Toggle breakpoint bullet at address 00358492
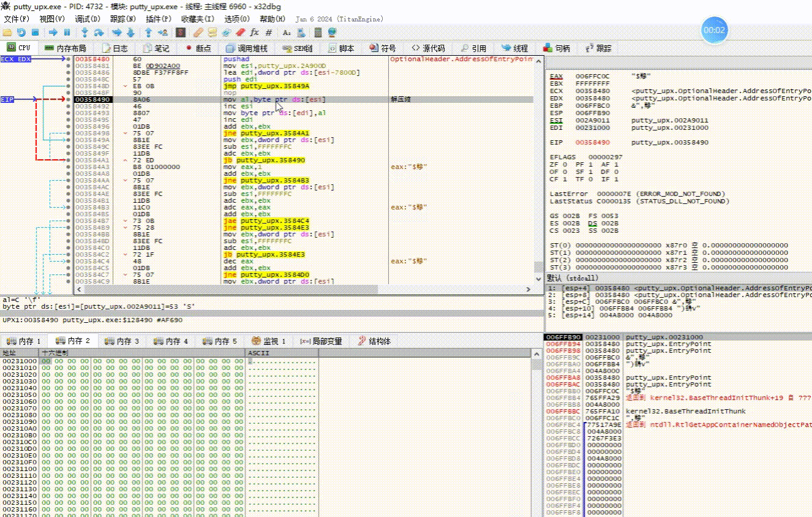This screenshot has width=812, height=517. click(x=69, y=106)
